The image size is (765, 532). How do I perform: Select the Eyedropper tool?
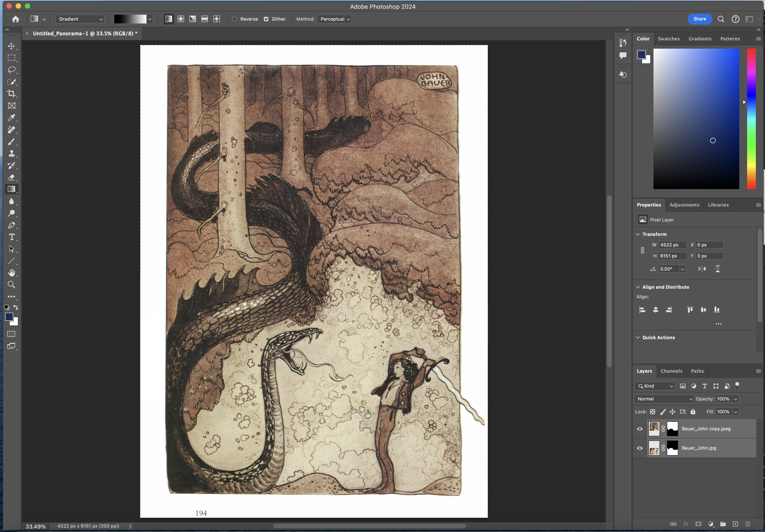click(x=11, y=118)
